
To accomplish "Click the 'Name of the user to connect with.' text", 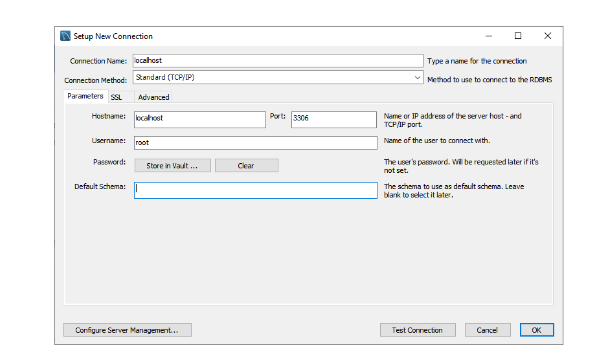I will pos(437,141).
